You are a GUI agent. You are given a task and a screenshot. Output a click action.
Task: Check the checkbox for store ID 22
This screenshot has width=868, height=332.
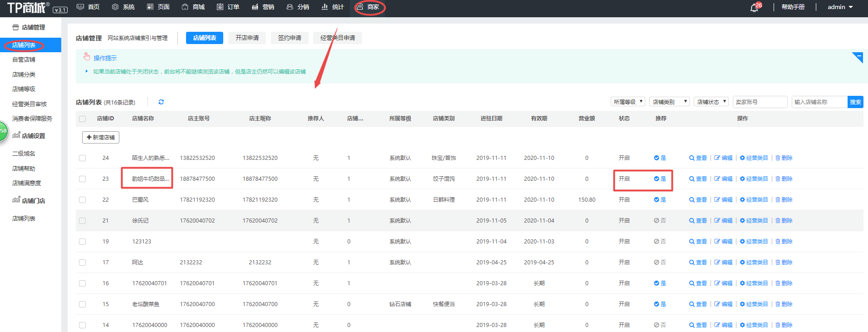[x=82, y=200]
